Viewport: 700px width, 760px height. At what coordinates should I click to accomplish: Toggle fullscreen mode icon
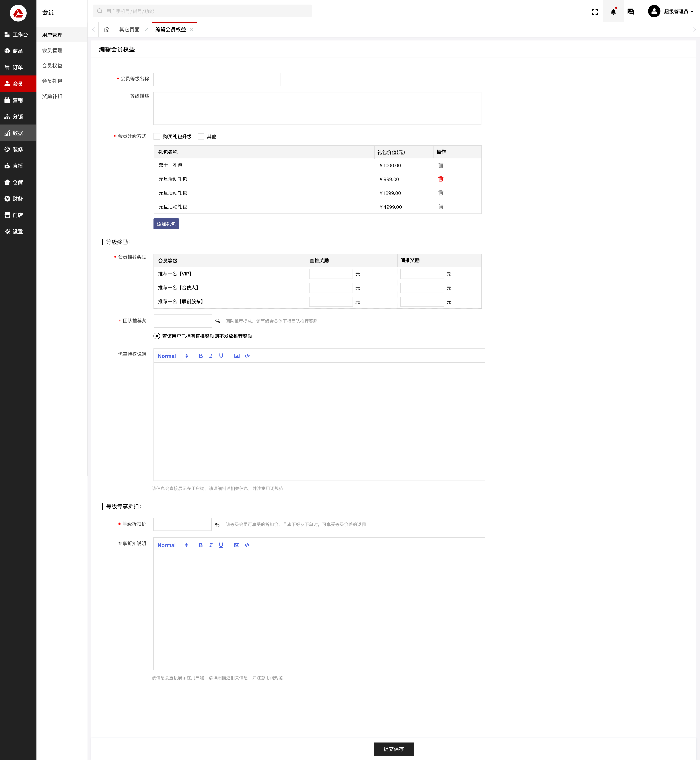point(595,12)
